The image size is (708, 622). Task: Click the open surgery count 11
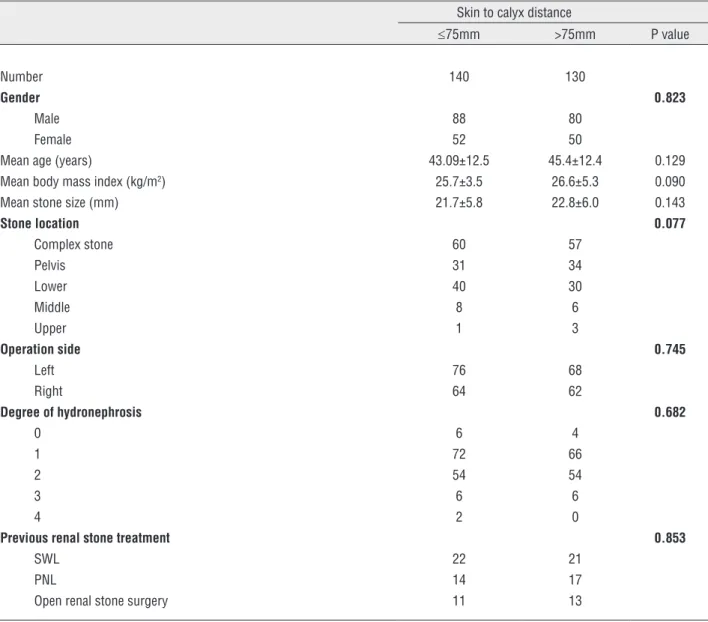click(459, 601)
